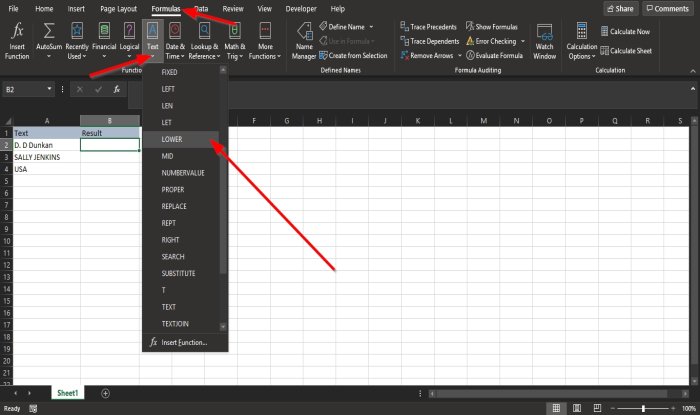Expand the Remove Arrows dropdown arrow
The width and height of the screenshot is (700, 415).
click(460, 55)
